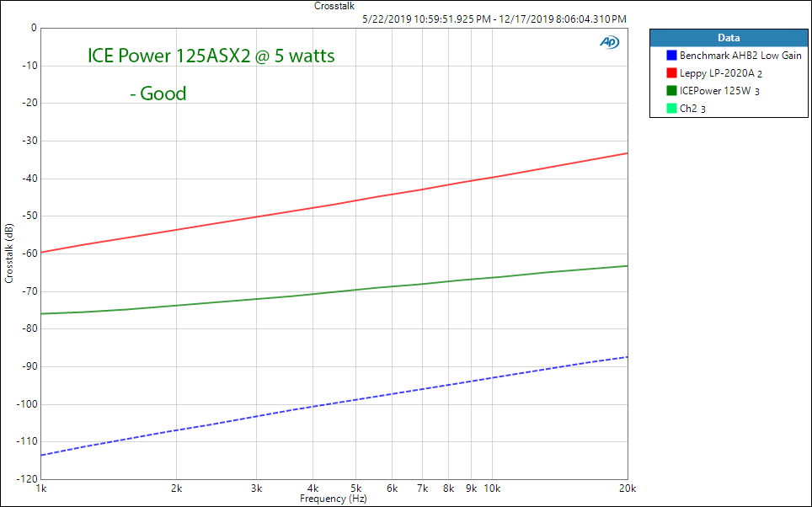
Task: Click the "2k" frequency tick label
Action: pos(177,488)
